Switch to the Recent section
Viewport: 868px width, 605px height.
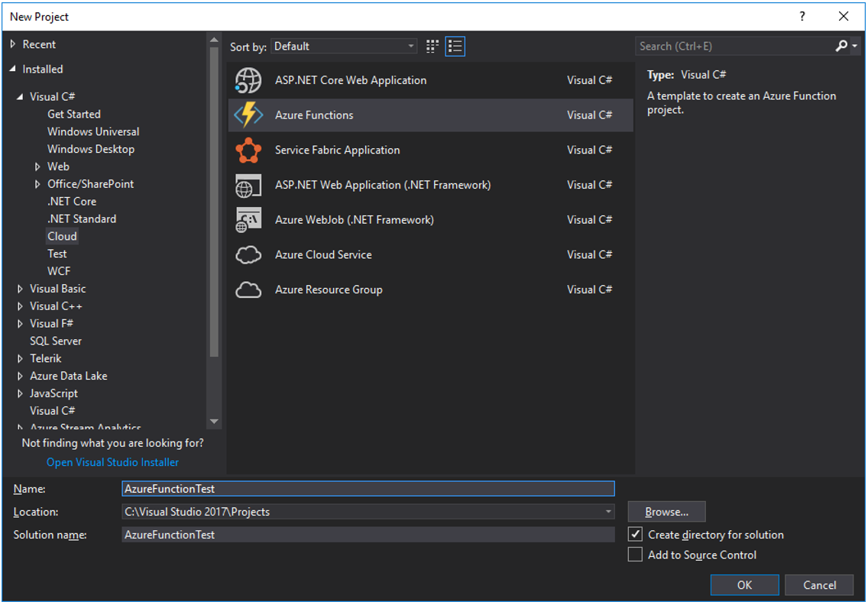(x=37, y=44)
